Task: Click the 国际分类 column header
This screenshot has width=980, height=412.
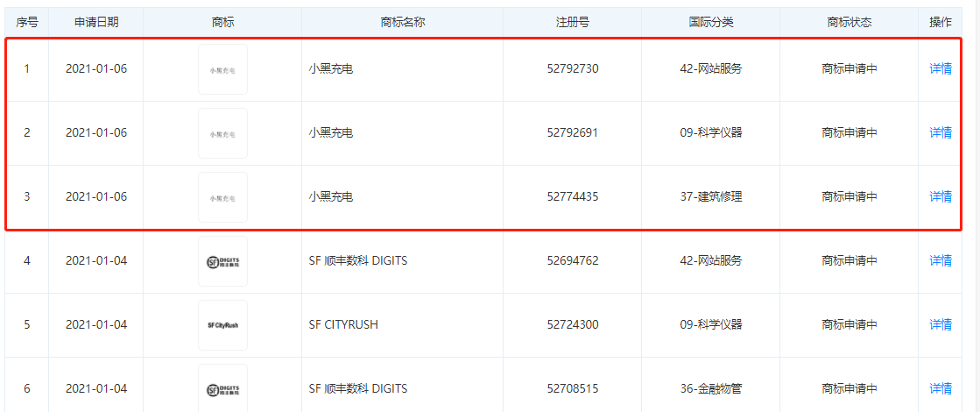Action: pos(710,22)
